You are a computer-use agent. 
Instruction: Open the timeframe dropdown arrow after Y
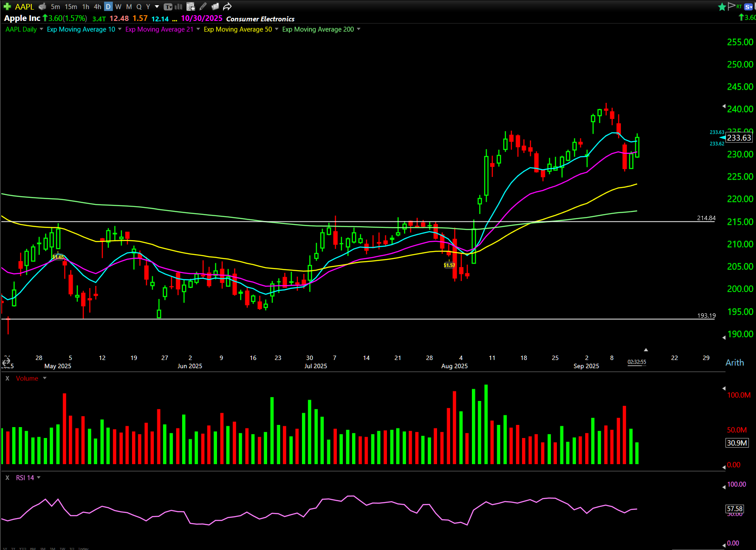tap(157, 7)
